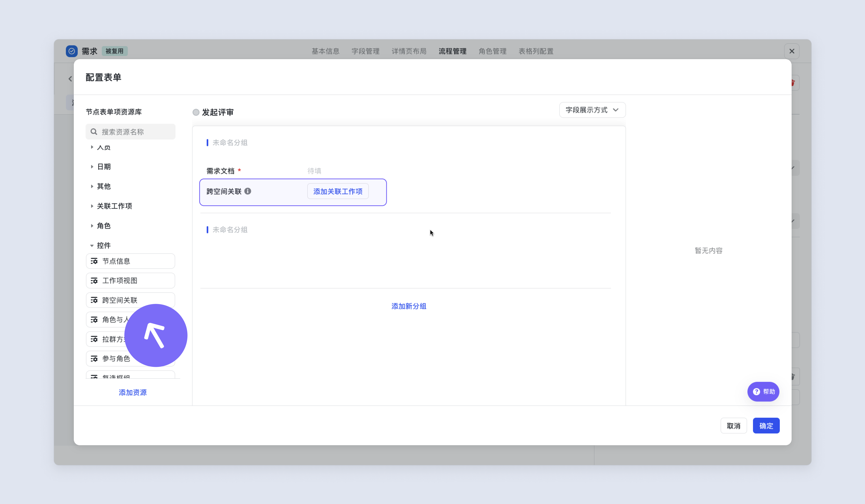Pick the 跨空间关联 control in the 控件 list

(130, 300)
